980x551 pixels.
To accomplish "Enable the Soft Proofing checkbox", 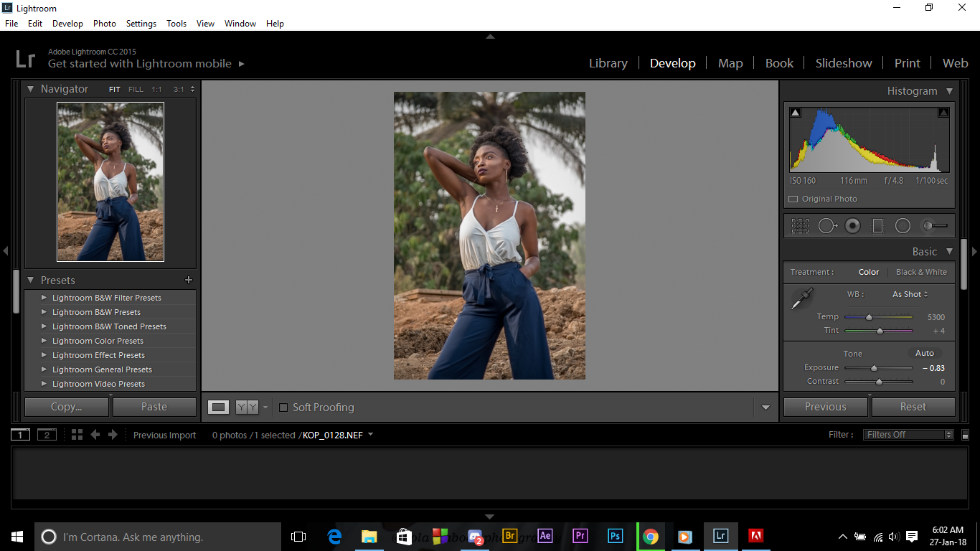I will tap(283, 408).
